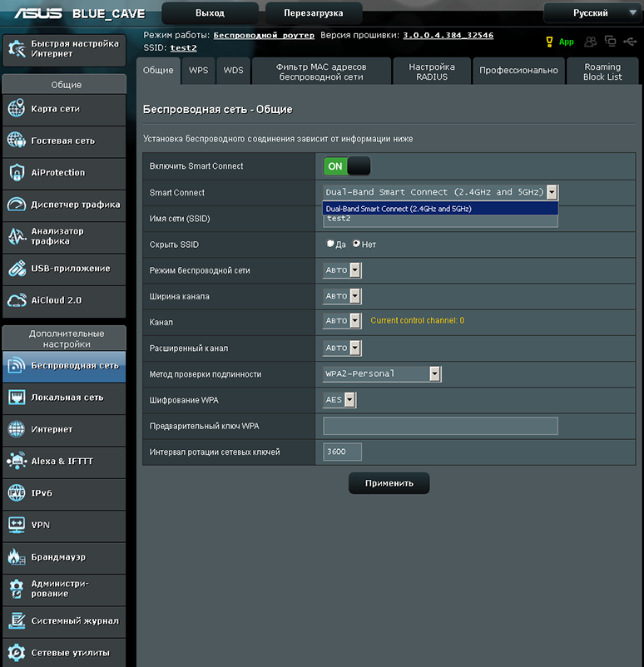
Task: Click the IPv6 icon
Action: click(17, 492)
